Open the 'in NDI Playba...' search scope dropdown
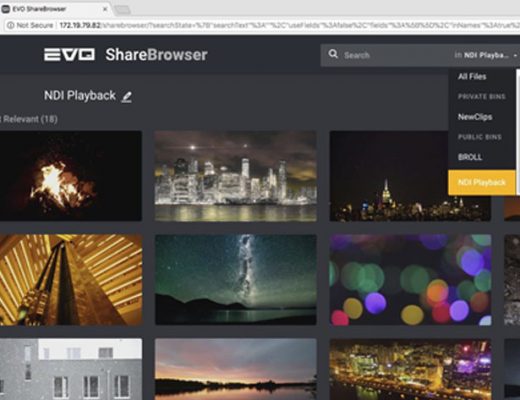Screen dimensions: 520x400 pyautogui.click(x=486, y=55)
